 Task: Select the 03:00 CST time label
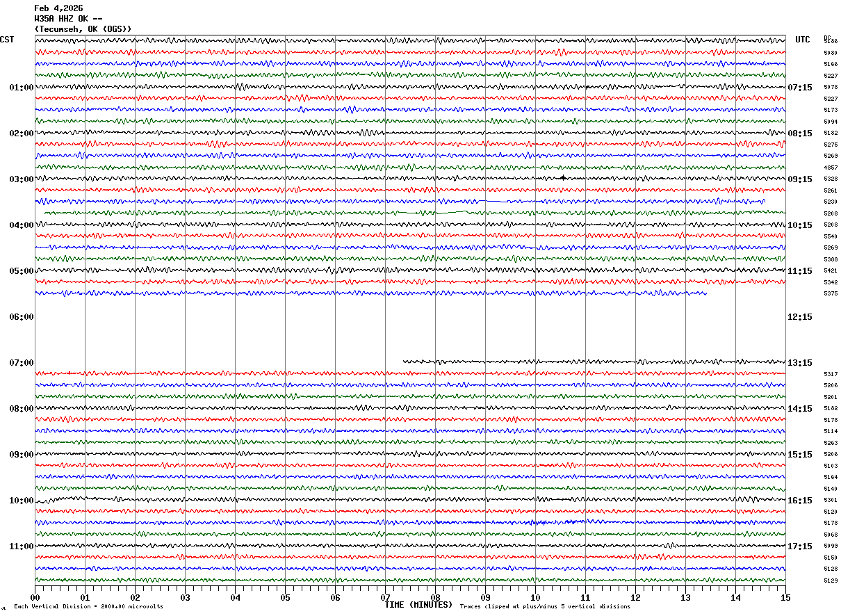click(x=21, y=179)
